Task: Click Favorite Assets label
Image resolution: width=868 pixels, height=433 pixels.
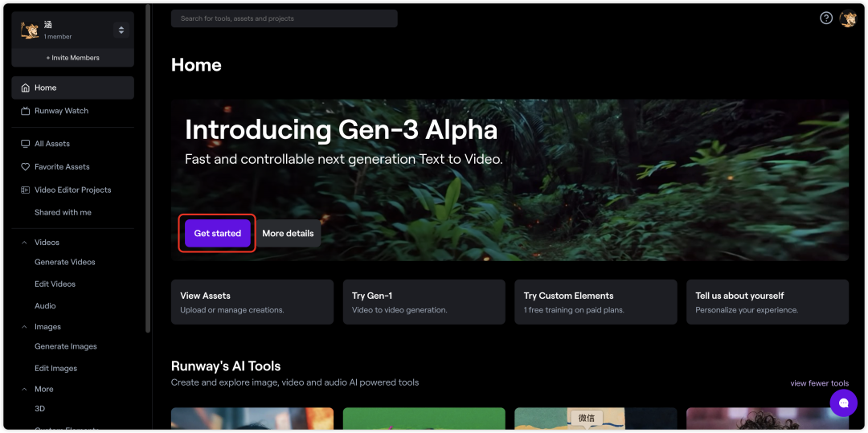Action: pos(62,167)
